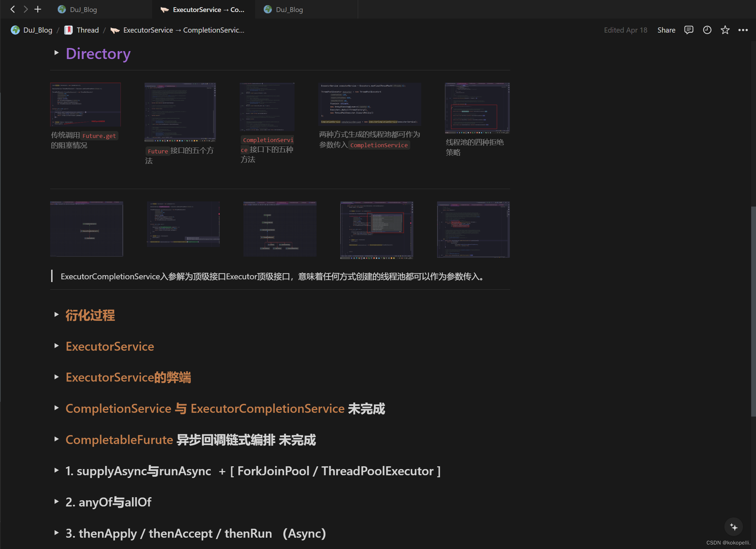Switch to the rightmost DuJ_Blog tab
Viewport: 756px width, 549px height.
tap(289, 9)
